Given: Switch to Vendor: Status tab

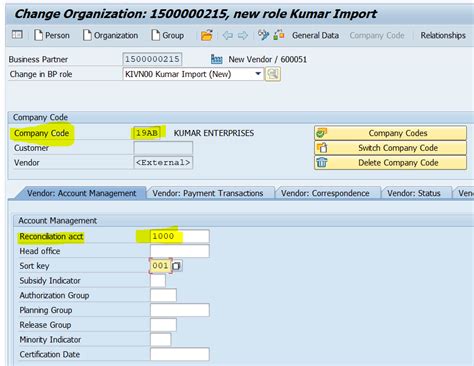Looking at the screenshot, I should [414, 193].
